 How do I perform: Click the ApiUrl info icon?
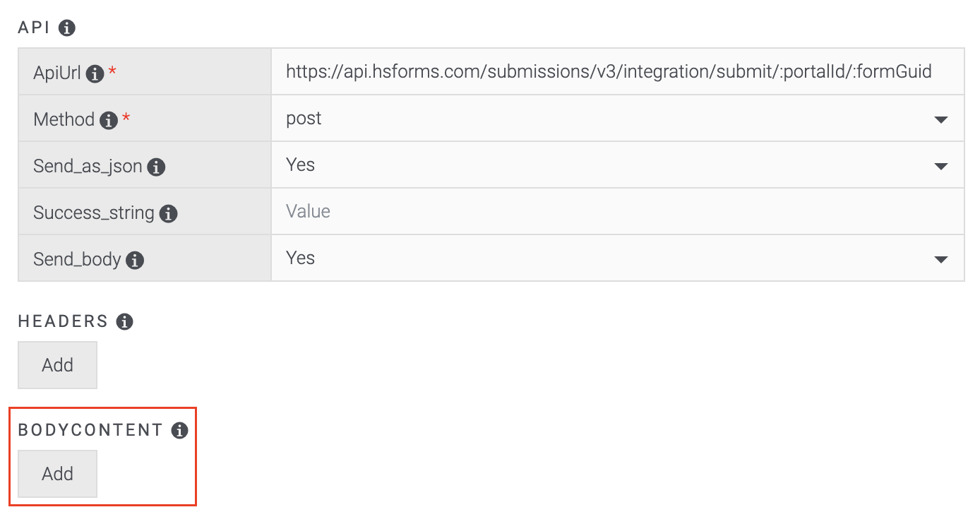coord(95,73)
